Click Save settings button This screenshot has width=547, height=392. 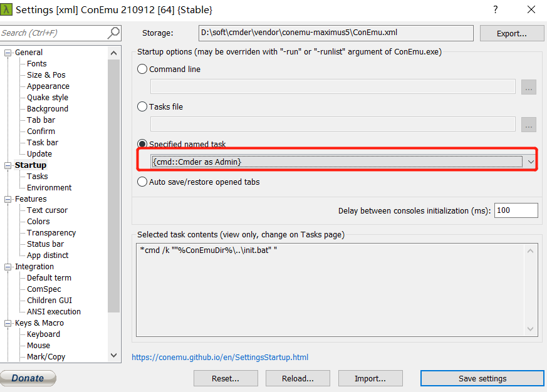point(482,378)
